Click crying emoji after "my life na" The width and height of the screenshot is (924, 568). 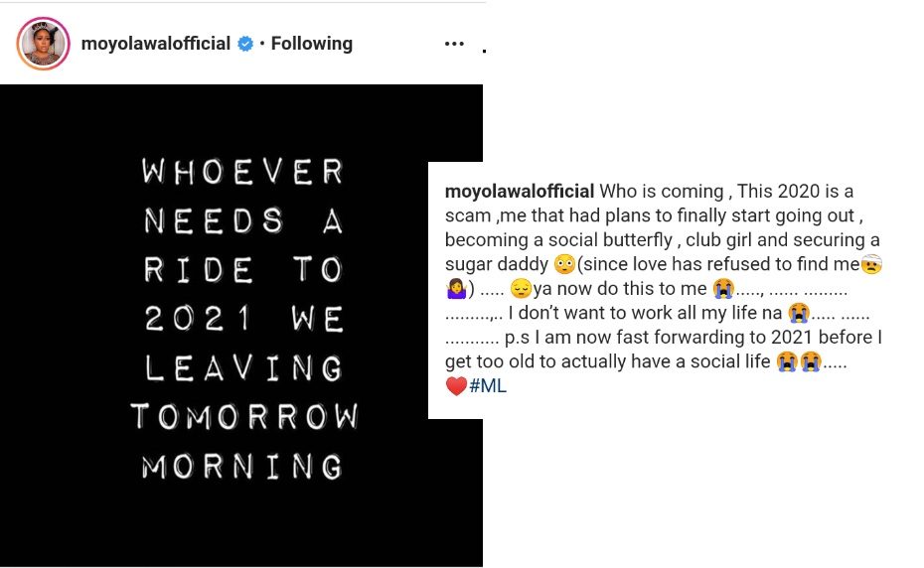pos(798,314)
